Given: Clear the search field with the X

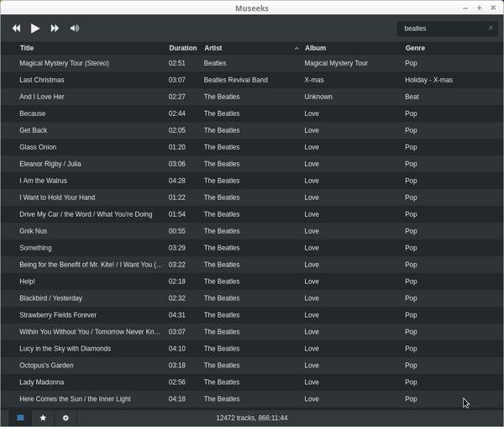Looking at the screenshot, I should point(491,28).
